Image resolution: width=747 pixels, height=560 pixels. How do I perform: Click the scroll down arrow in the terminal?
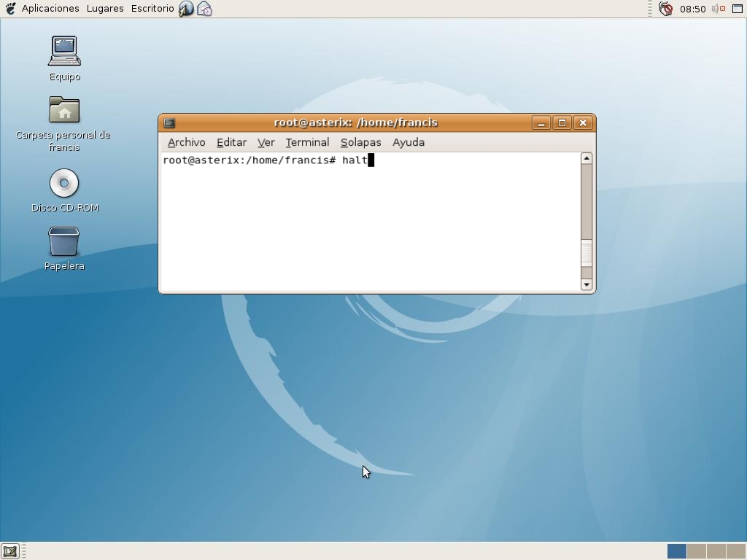[x=587, y=284]
